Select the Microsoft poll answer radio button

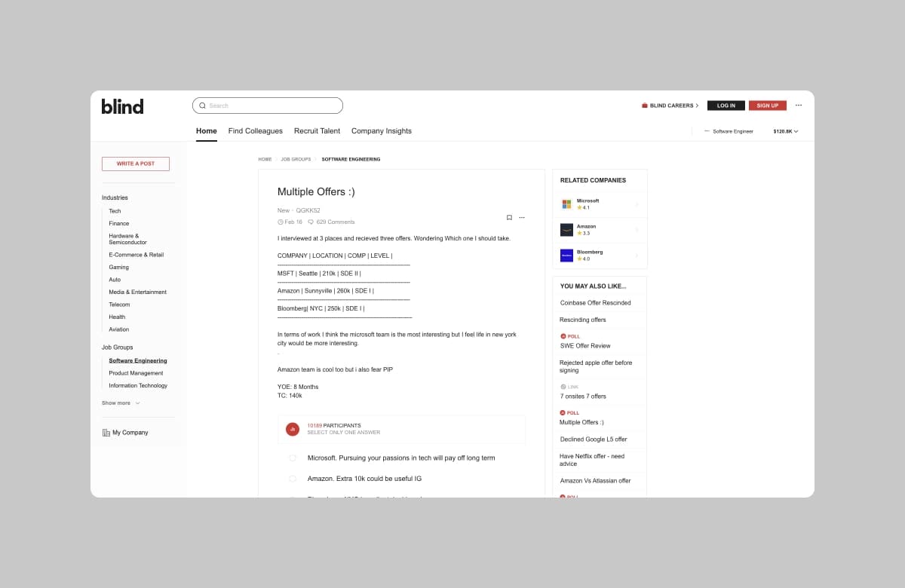[293, 458]
